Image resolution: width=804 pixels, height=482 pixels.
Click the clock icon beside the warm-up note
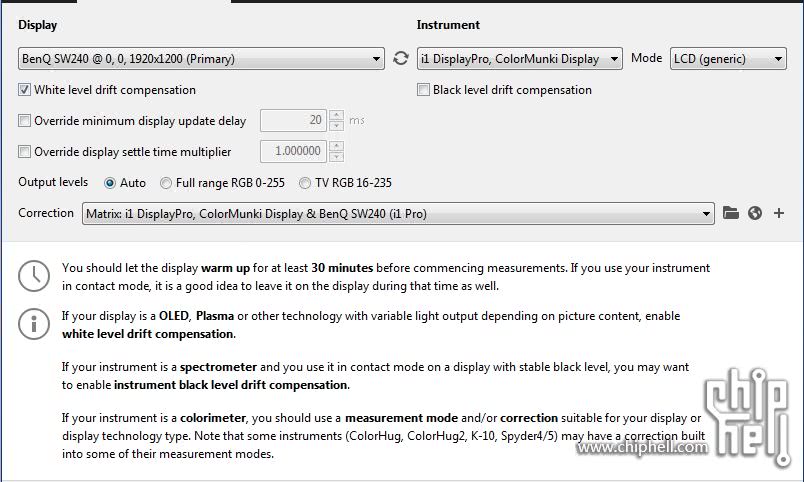[x=35, y=276]
